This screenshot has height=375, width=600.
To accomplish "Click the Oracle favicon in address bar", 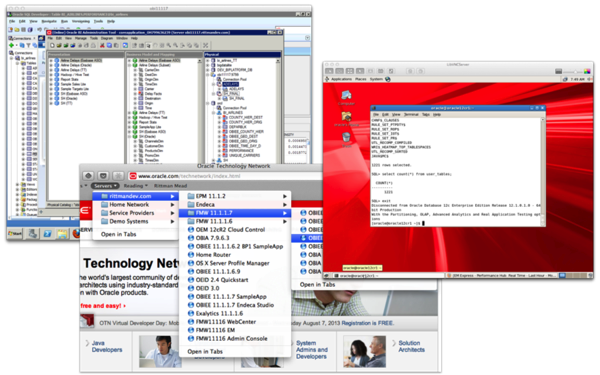I will pyautogui.click(x=133, y=176).
